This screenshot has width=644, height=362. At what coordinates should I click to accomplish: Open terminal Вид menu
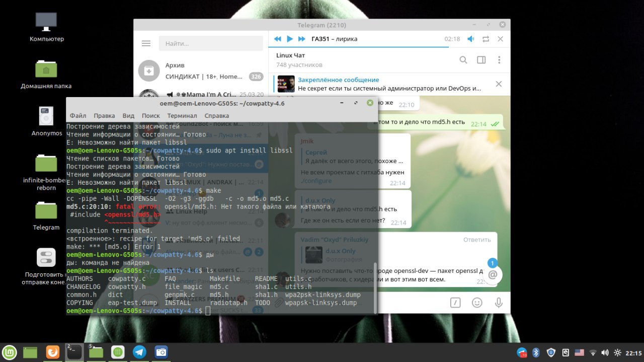[128, 116]
